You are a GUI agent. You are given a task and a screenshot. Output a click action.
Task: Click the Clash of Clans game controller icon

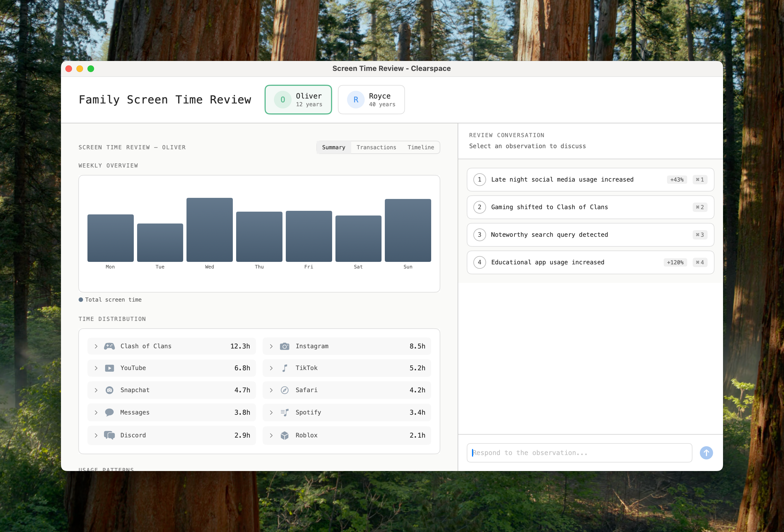click(110, 346)
